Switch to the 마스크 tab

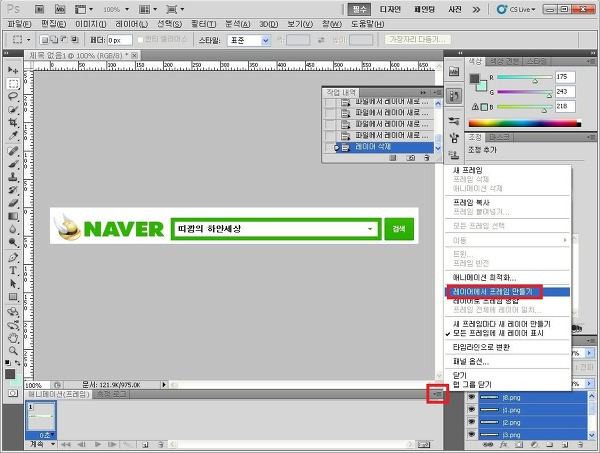[x=499, y=137]
